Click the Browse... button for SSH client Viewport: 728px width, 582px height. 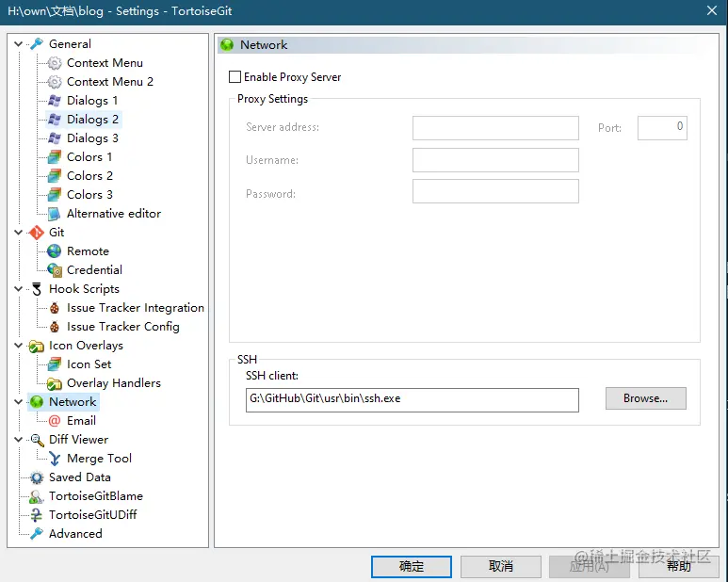[x=645, y=398]
